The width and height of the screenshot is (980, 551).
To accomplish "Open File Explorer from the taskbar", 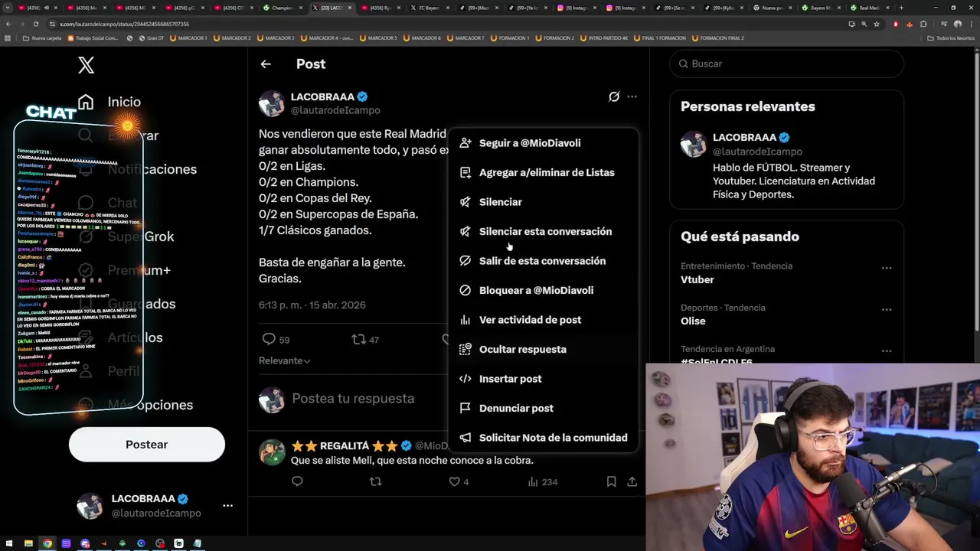I will [28, 543].
